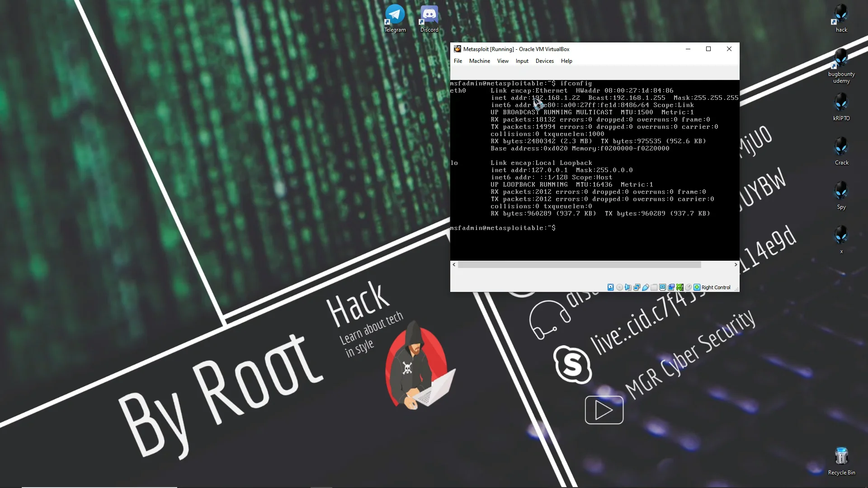The height and width of the screenshot is (488, 868).
Task: Open the View menu
Action: coord(503,61)
